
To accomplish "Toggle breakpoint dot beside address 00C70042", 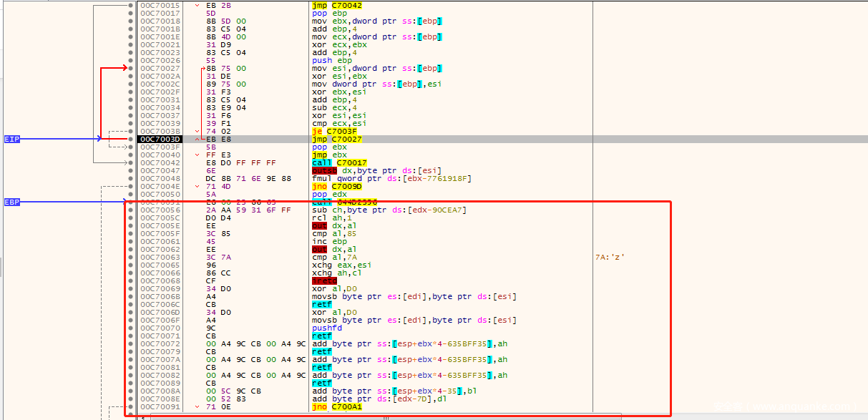I will pos(130,163).
